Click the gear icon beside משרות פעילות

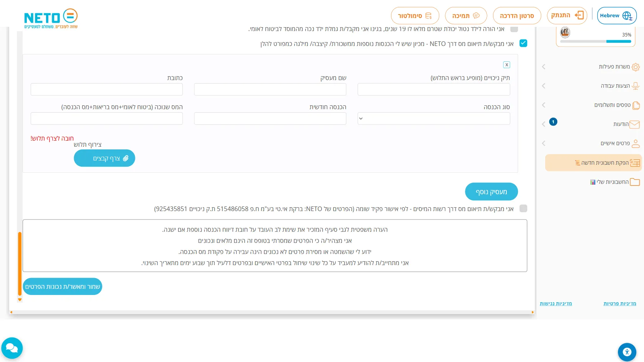point(636,67)
